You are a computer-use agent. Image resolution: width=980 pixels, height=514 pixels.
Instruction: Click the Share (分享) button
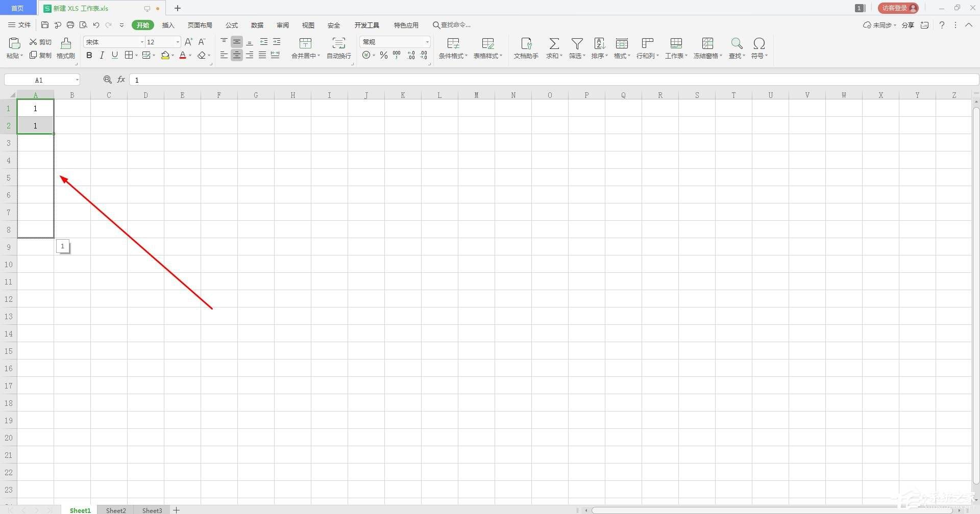coord(908,25)
